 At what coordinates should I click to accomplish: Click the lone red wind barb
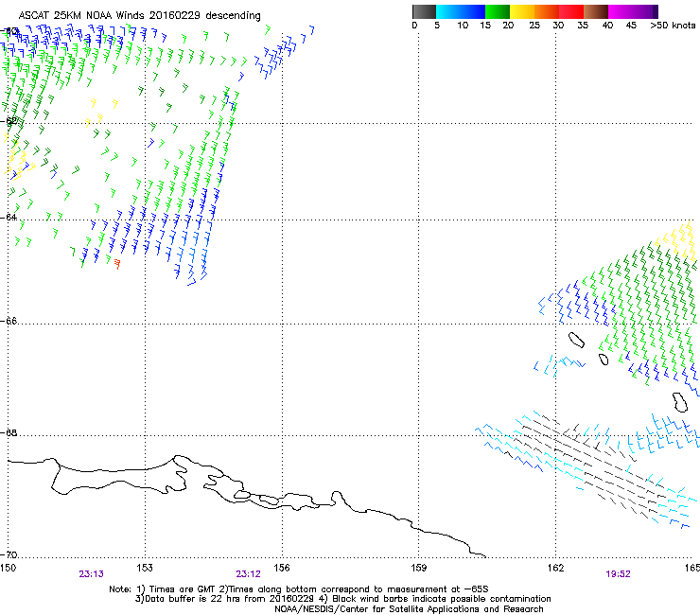[x=117, y=264]
